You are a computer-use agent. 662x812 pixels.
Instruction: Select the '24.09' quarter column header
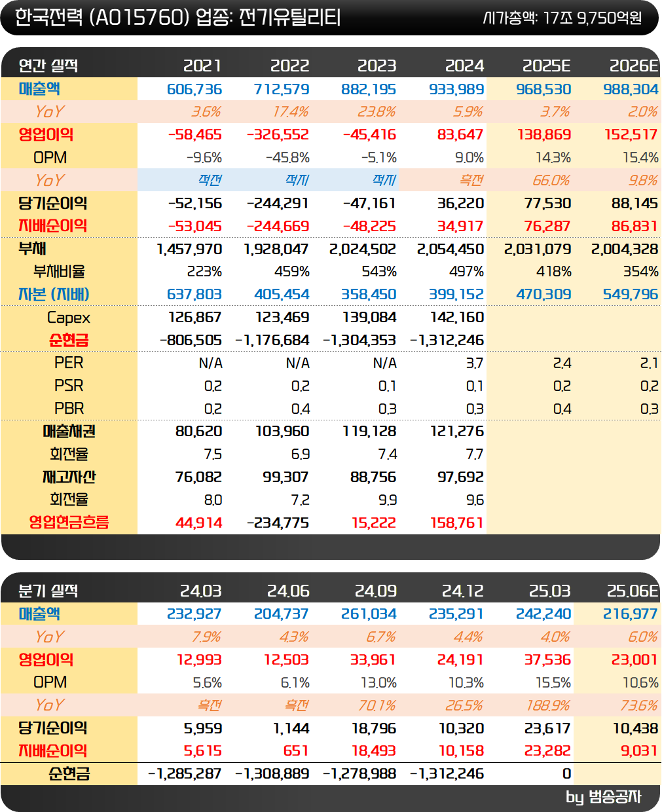tap(376, 591)
